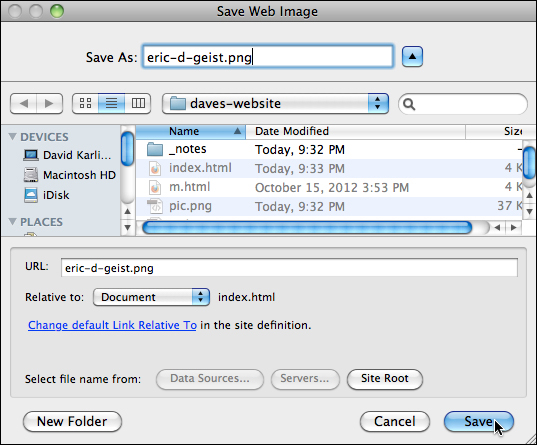Click into the URL text field

pos(289,268)
